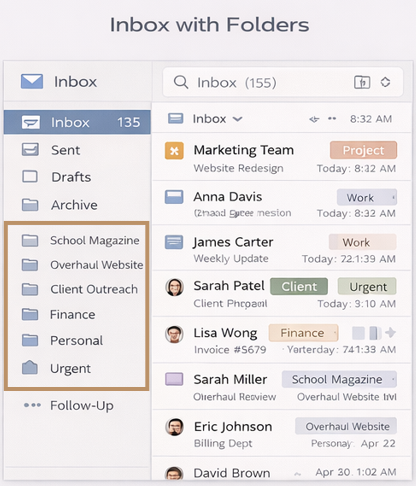The image size is (416, 486).
Task: Open James Carter's Weekly Update email
Action: point(282,249)
